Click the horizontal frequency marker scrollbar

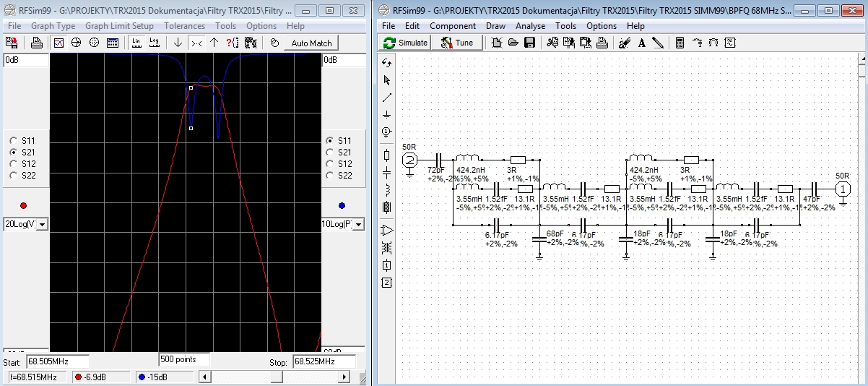coord(277,377)
